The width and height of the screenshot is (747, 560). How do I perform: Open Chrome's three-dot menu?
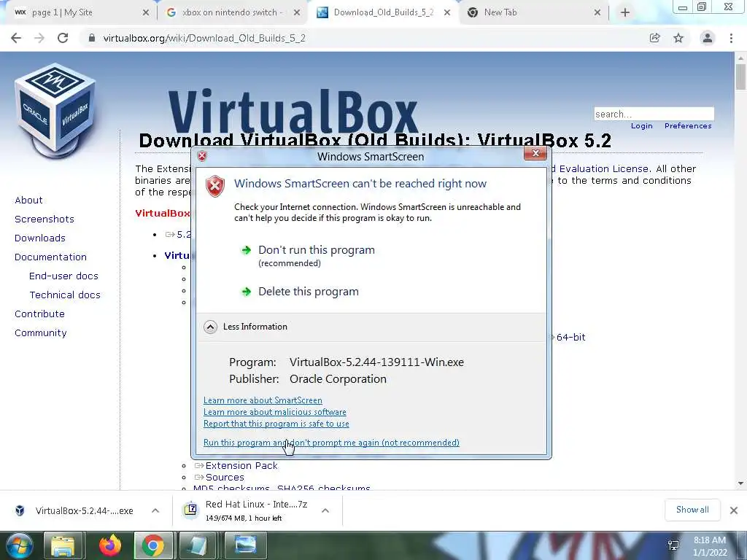[x=731, y=38]
